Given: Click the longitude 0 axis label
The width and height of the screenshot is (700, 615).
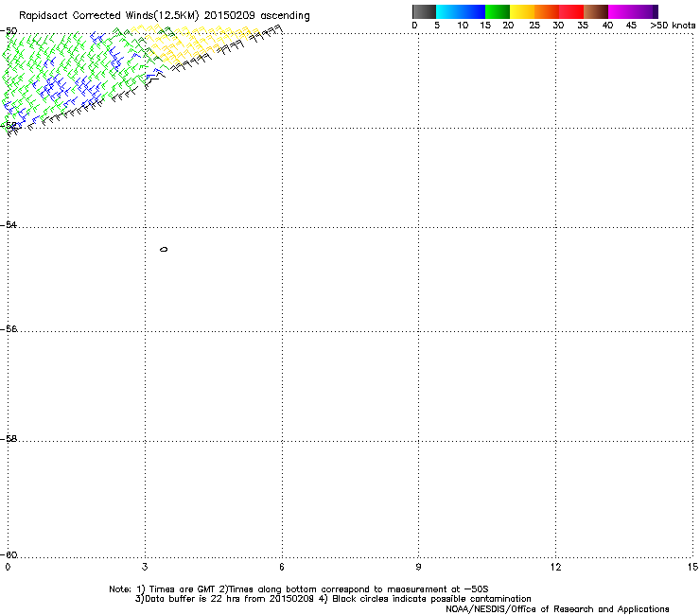Looking at the screenshot, I should (8, 567).
